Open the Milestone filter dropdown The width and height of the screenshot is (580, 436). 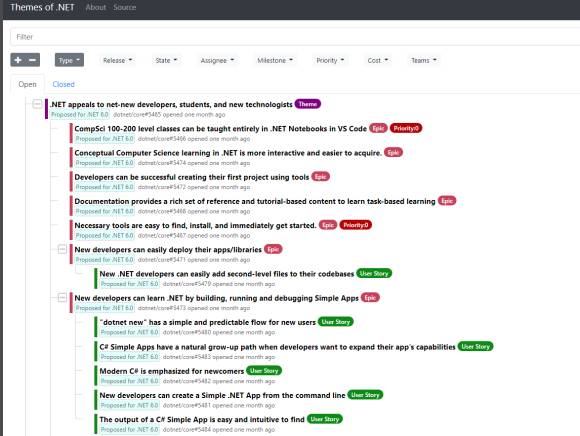(275, 60)
